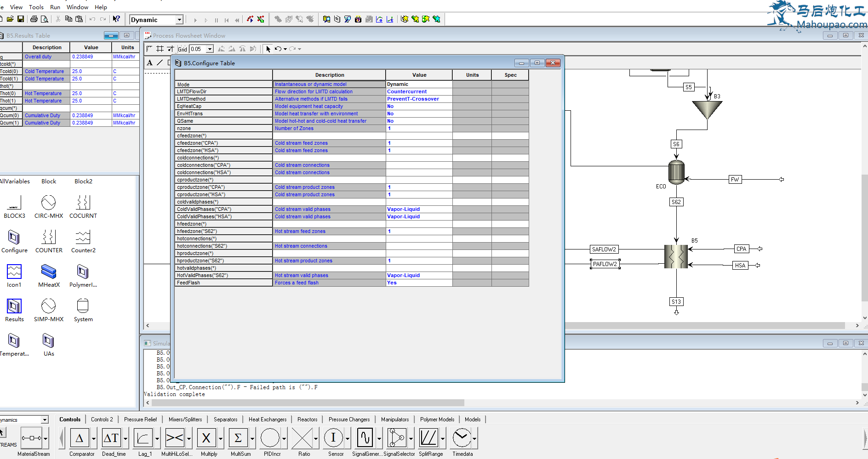Open the Grid size 0.05 dropdown
This screenshot has height=459, width=868.
210,49
